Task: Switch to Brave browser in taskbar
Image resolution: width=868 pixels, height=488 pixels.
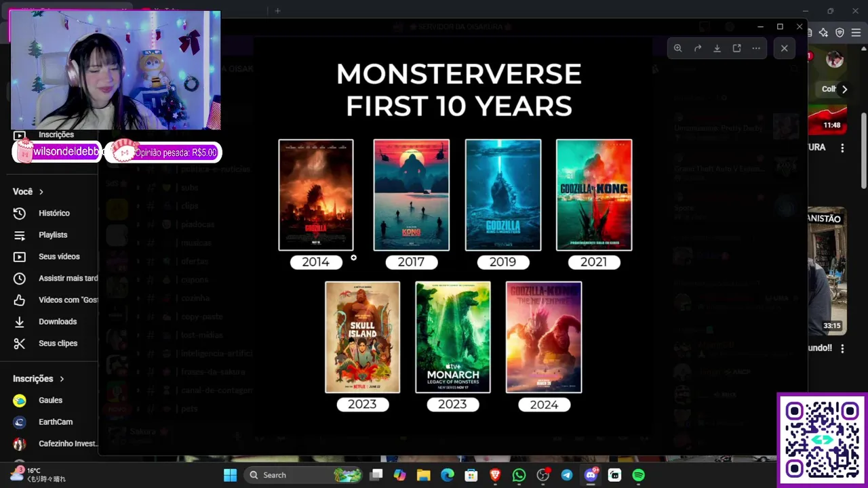Action: 495,475
